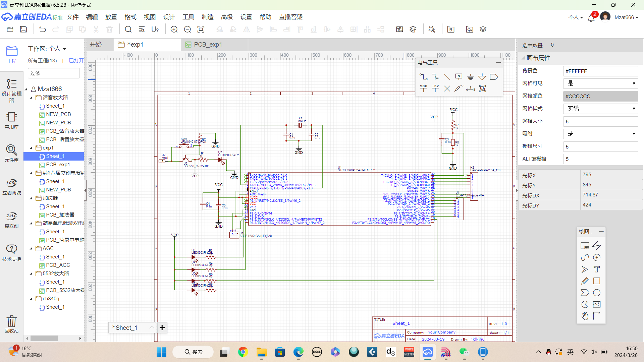Switch to the PCB_exp1 tab
The width and height of the screenshot is (644, 362).
point(208,45)
